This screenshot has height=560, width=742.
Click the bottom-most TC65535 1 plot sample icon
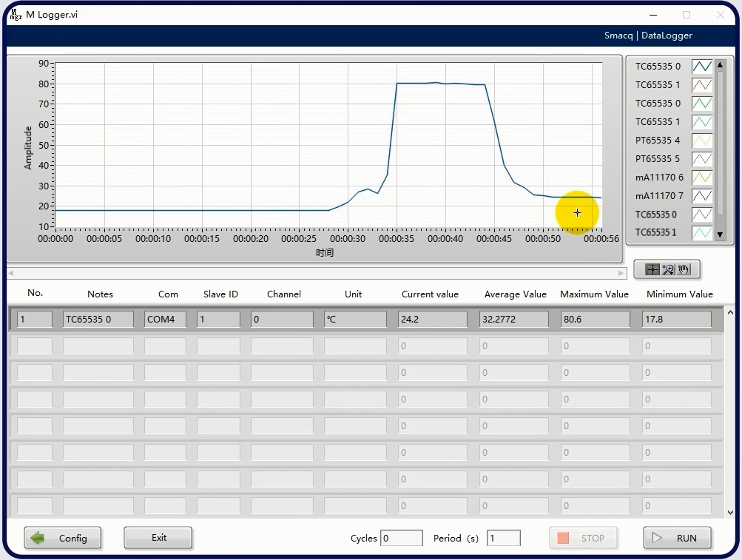click(x=702, y=232)
